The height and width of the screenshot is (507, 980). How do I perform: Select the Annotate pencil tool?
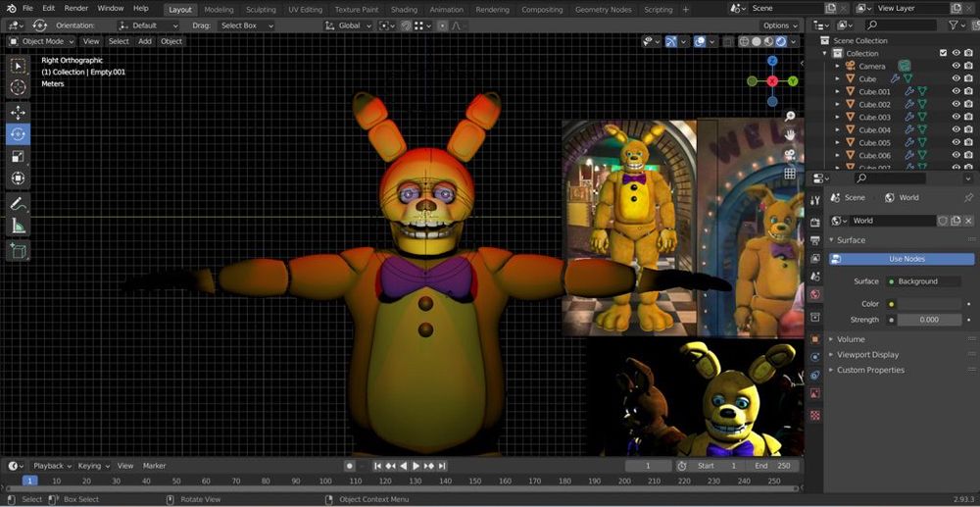pos(18,204)
